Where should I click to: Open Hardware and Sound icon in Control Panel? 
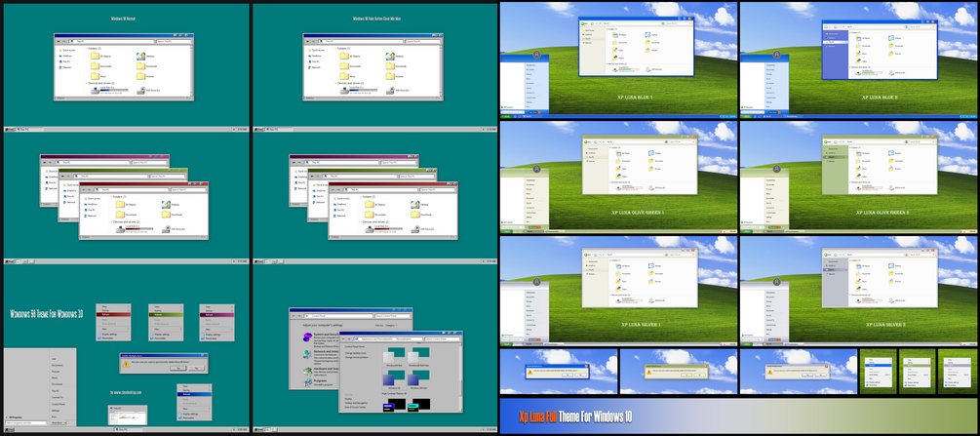click(307, 372)
